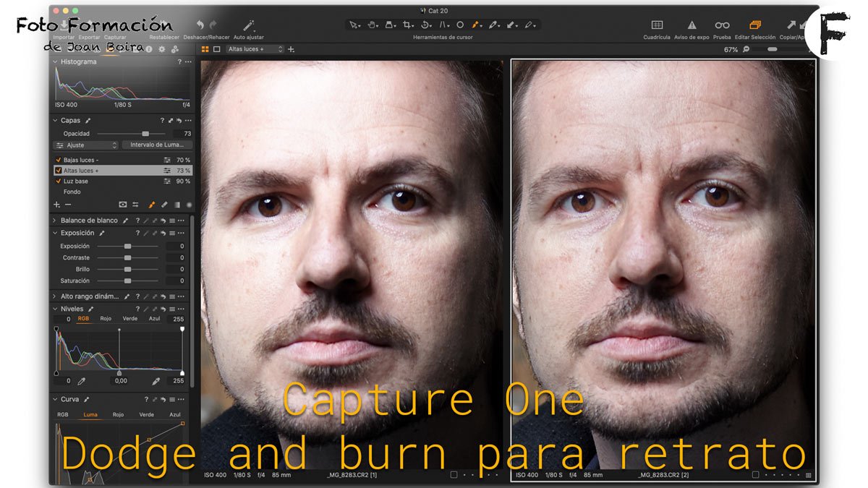Select the Luma tab in Curva
The width and height of the screenshot is (868, 488).
[x=90, y=415]
